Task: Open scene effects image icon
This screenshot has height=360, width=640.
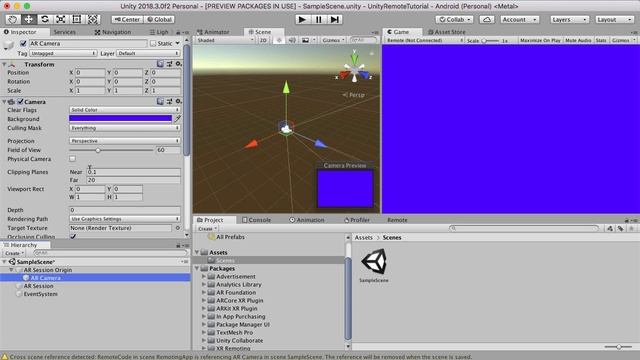Action: point(305,40)
